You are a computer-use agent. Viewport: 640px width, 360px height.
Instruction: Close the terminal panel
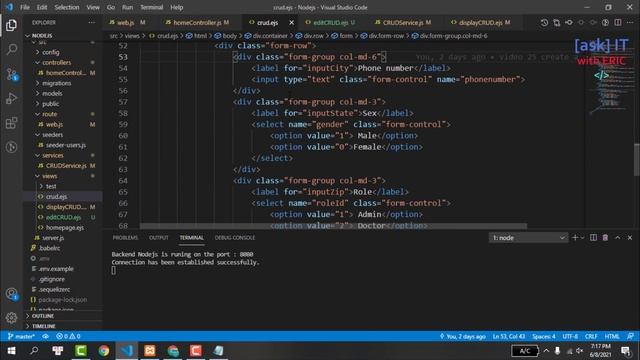pos(630,238)
